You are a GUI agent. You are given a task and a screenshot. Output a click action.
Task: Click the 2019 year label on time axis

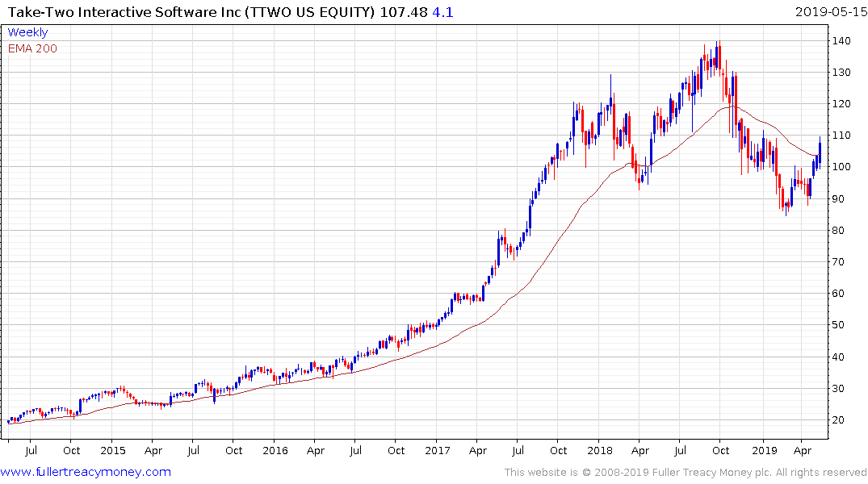(765, 450)
